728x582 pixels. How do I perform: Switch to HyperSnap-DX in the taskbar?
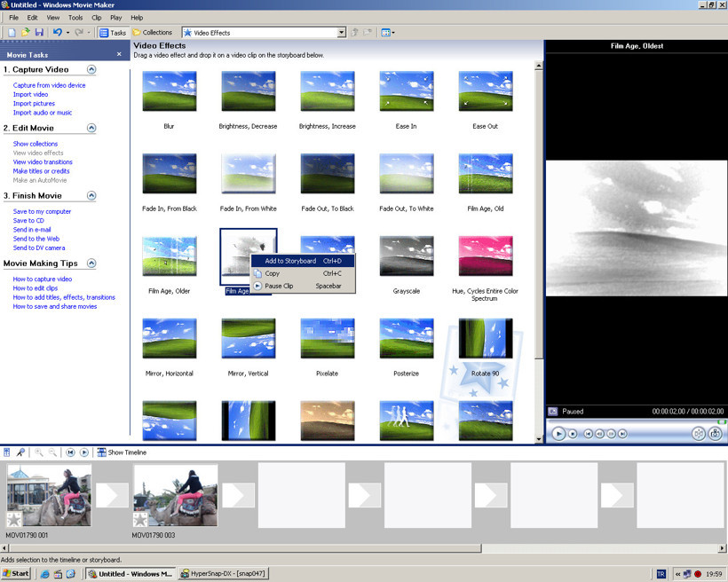[x=223, y=574]
